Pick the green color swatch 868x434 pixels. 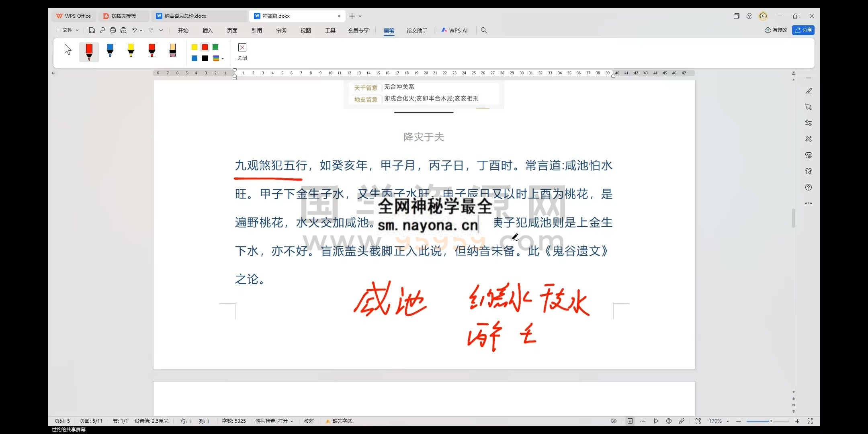click(x=215, y=47)
